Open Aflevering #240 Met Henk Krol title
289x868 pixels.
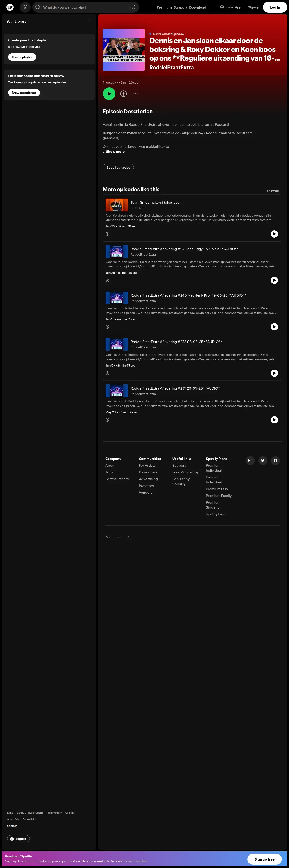[188, 295]
